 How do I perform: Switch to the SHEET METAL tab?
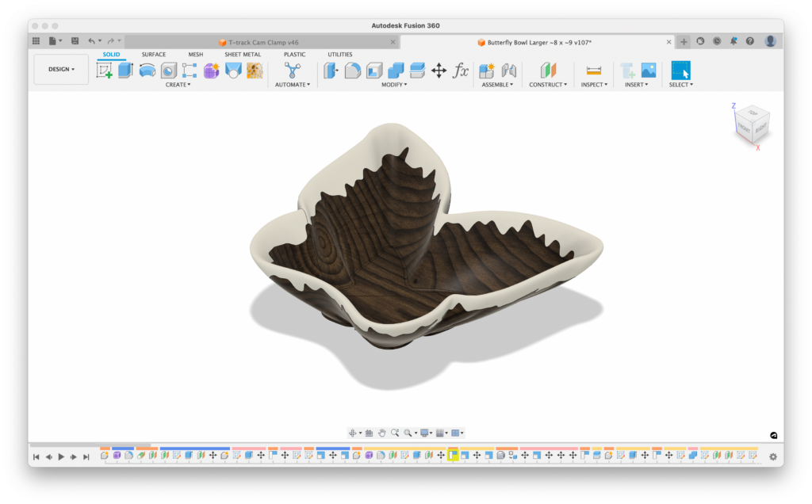(x=243, y=54)
